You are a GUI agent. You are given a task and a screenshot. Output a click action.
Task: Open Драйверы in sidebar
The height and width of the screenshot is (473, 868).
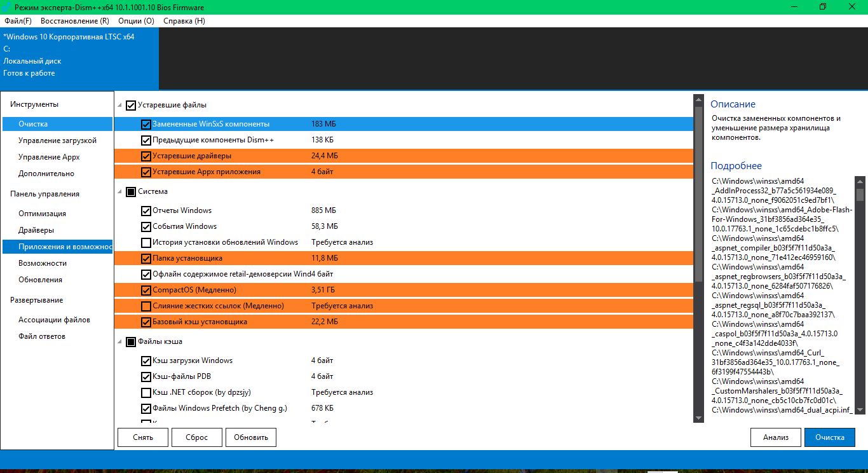[57, 230]
